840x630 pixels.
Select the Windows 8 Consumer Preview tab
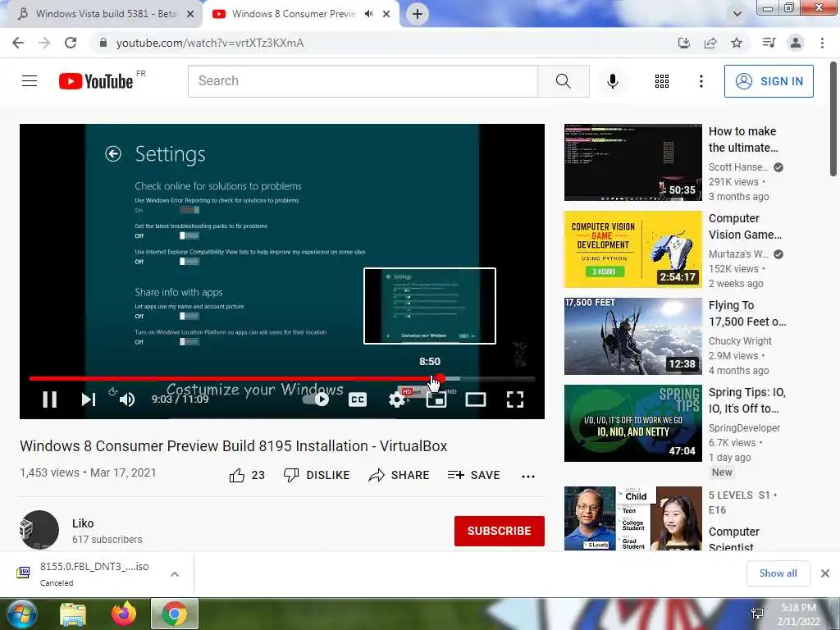click(x=294, y=13)
